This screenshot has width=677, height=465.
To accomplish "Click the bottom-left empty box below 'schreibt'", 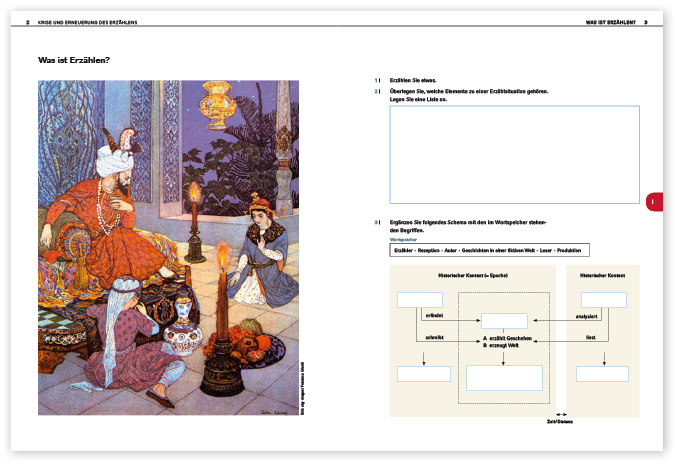I will point(423,374).
